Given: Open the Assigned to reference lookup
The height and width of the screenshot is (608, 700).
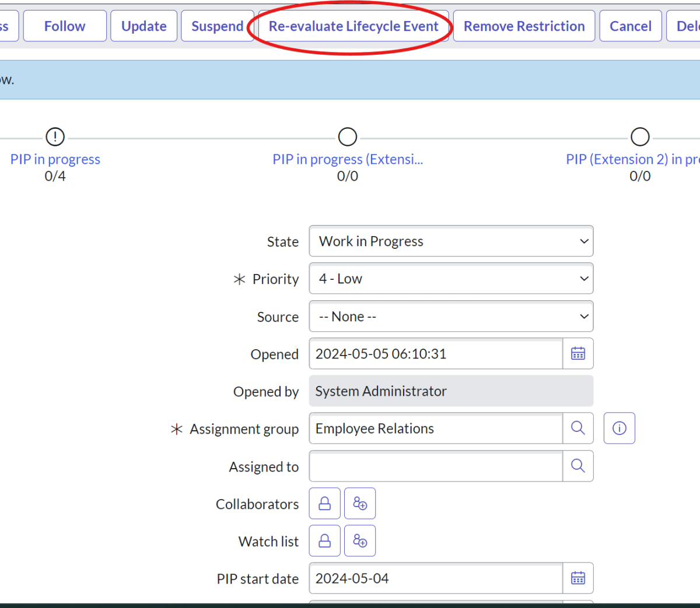Looking at the screenshot, I should click(577, 466).
